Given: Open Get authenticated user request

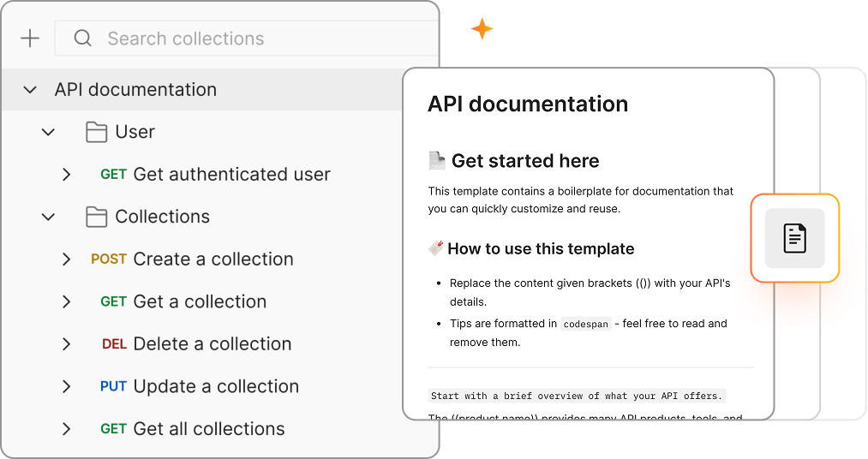Looking at the screenshot, I should [232, 174].
